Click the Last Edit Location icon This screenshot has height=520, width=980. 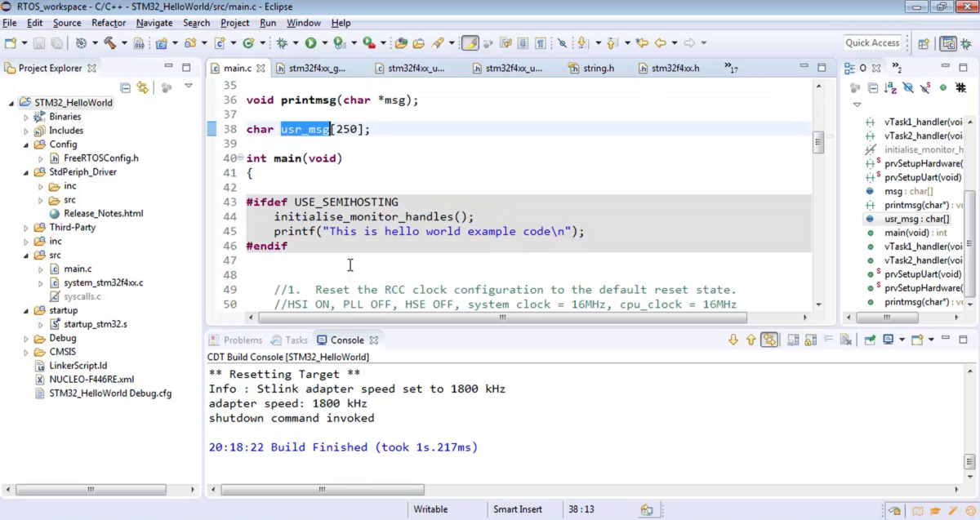coord(642,43)
